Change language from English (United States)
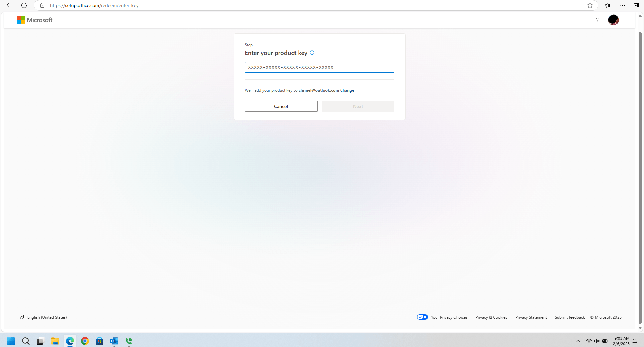The height and width of the screenshot is (347, 644). [44, 317]
